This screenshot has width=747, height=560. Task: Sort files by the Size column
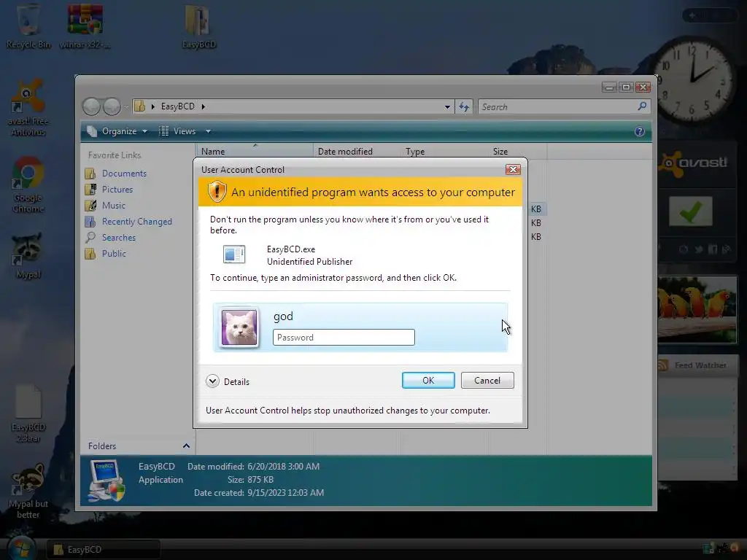click(x=517, y=151)
